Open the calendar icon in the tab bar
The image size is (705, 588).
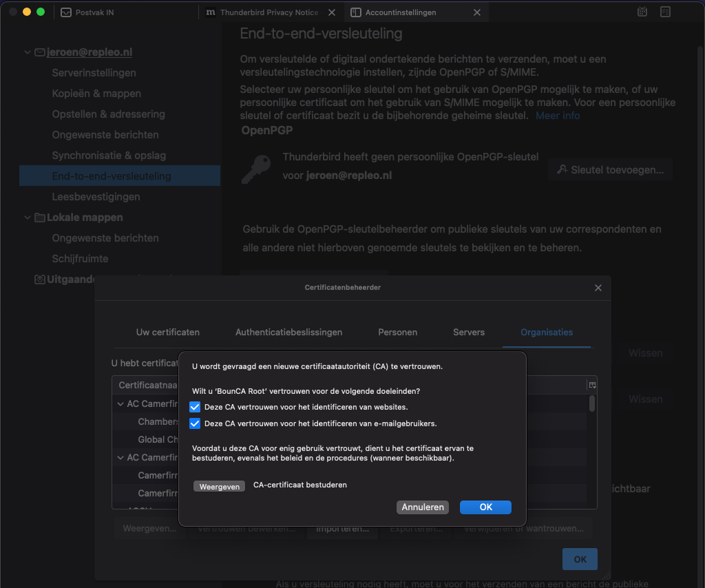coord(642,12)
